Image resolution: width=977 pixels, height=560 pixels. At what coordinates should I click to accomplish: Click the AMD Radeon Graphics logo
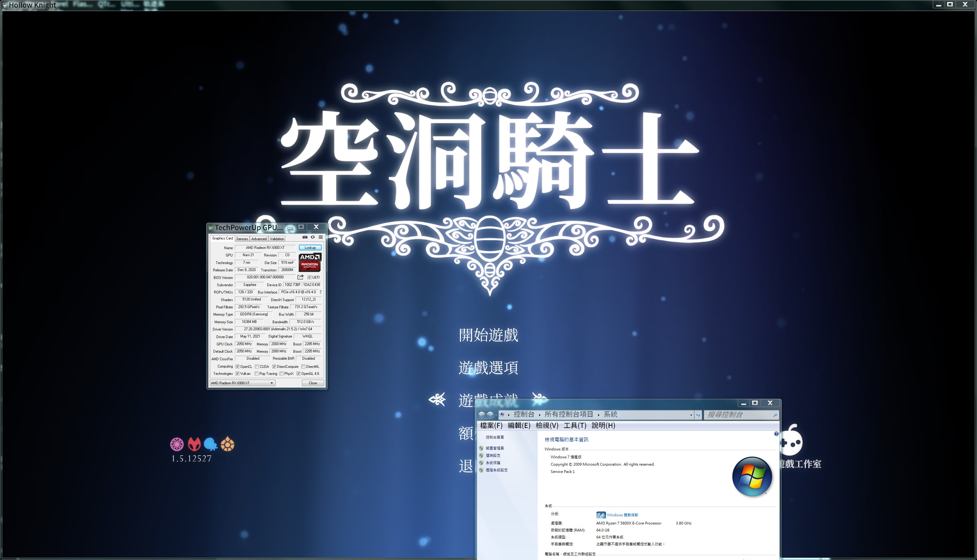(x=310, y=262)
